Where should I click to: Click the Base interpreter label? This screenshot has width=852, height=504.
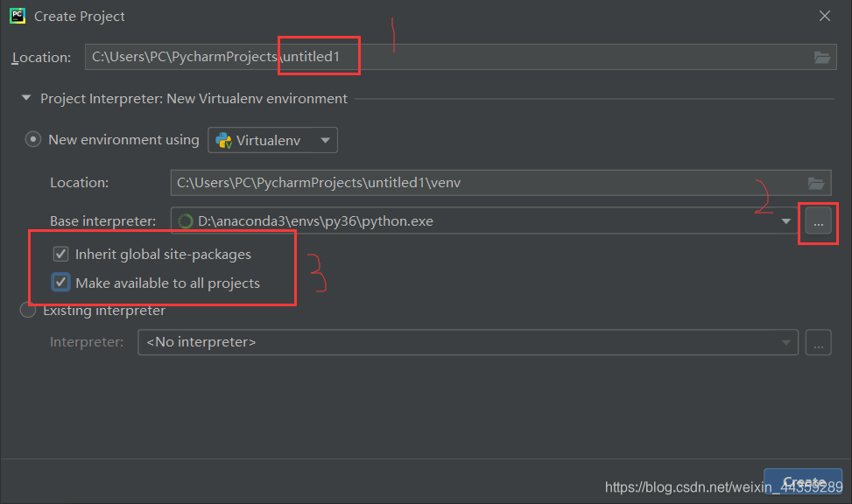click(102, 221)
